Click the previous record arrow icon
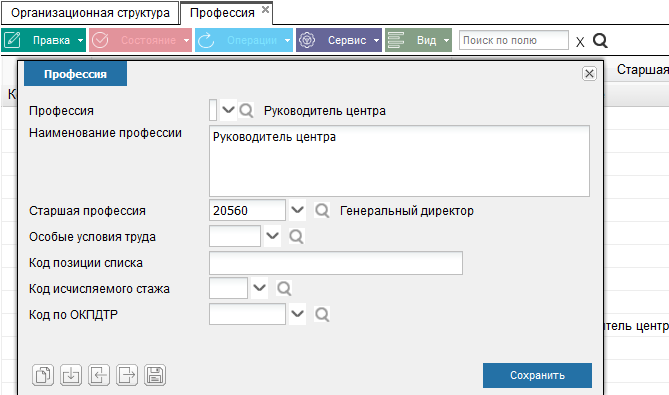Image resolution: width=669 pixels, height=395 pixels. point(99,375)
